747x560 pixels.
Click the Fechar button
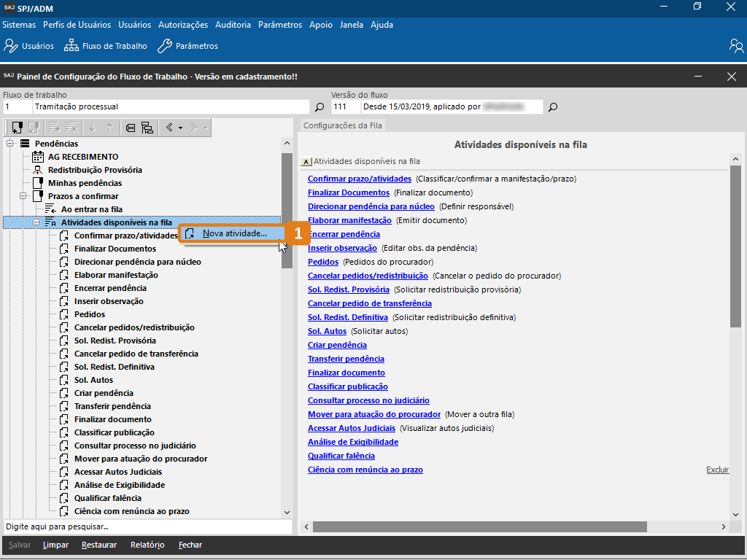point(190,545)
